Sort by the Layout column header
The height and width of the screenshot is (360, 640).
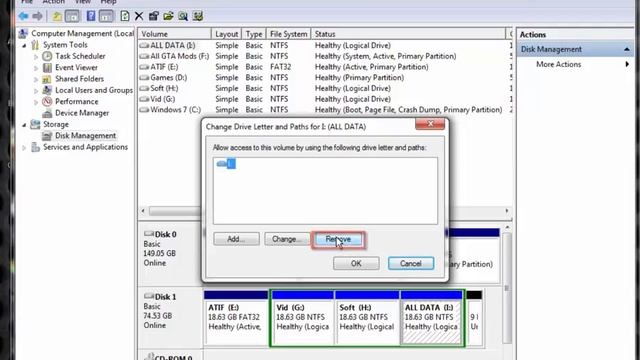click(x=227, y=34)
